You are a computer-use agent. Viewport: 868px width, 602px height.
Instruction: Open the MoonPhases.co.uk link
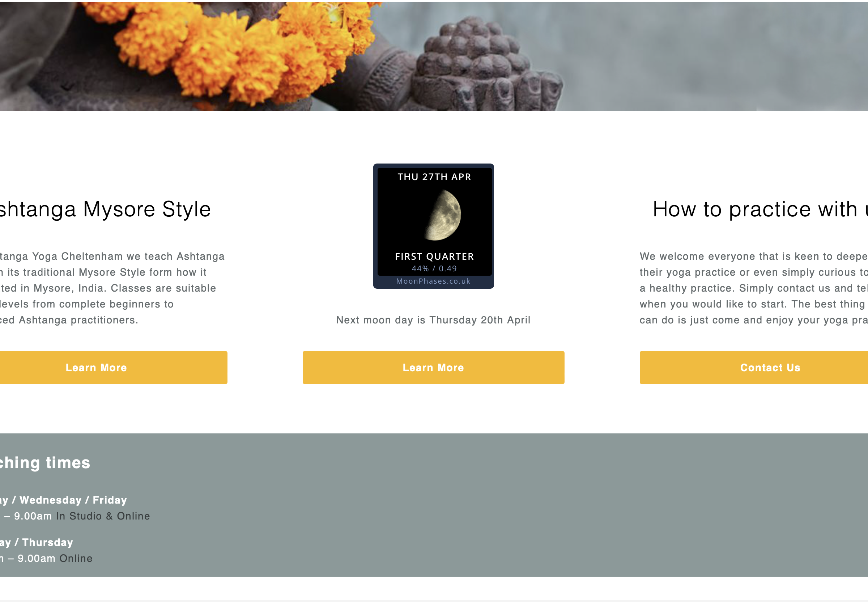point(433,281)
